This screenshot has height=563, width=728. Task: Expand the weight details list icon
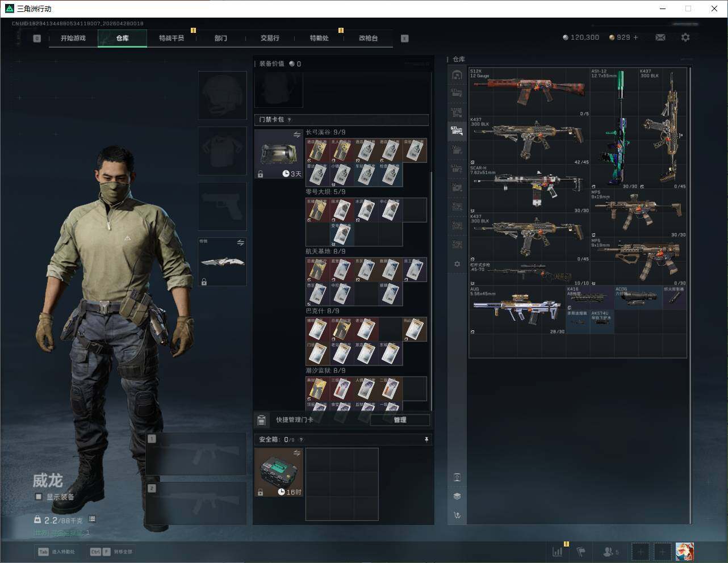[92, 519]
